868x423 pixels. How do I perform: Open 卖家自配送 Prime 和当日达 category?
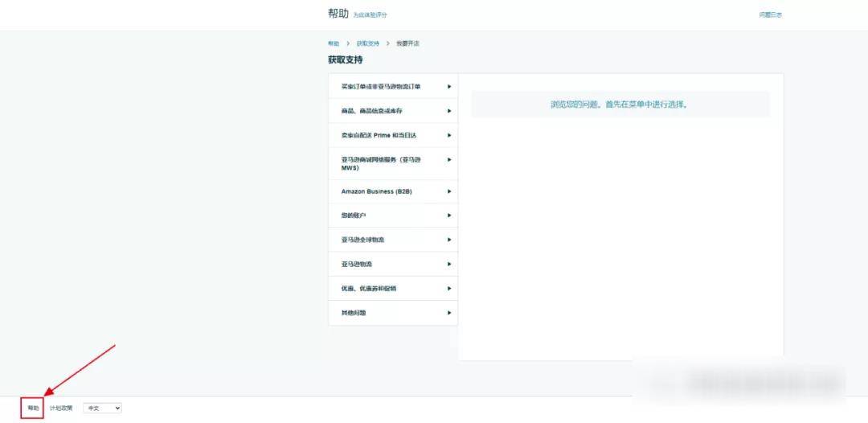(x=393, y=135)
